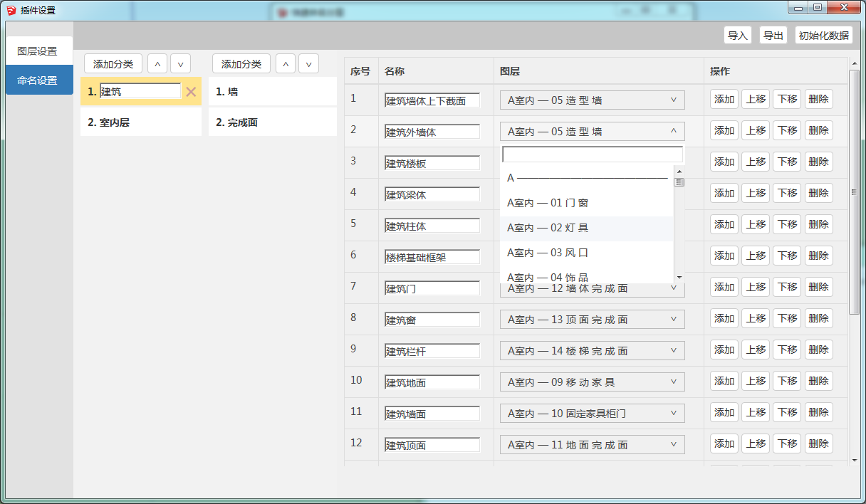Screen dimensions: 866x504
Task: Click the SketchUp icon in title bar
Action: pos(11,10)
